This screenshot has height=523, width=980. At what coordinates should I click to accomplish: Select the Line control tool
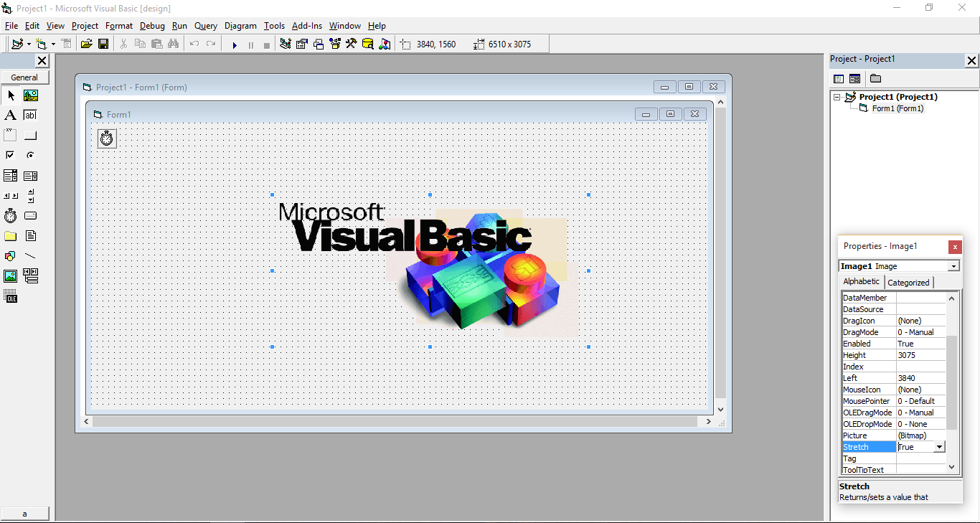31,256
